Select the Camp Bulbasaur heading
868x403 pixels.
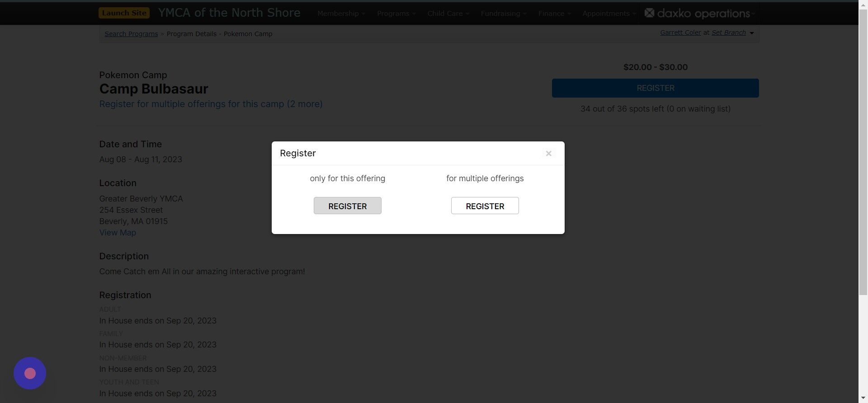click(x=154, y=89)
